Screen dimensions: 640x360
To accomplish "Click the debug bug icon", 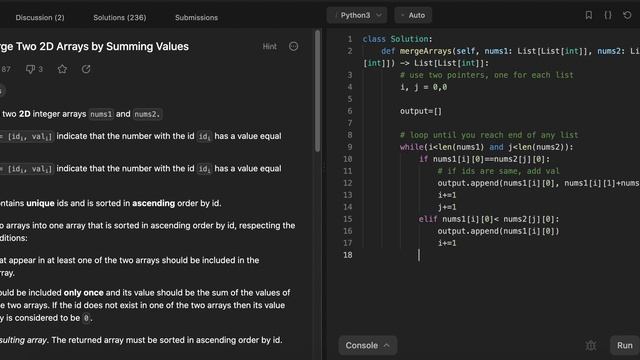I will 591,345.
